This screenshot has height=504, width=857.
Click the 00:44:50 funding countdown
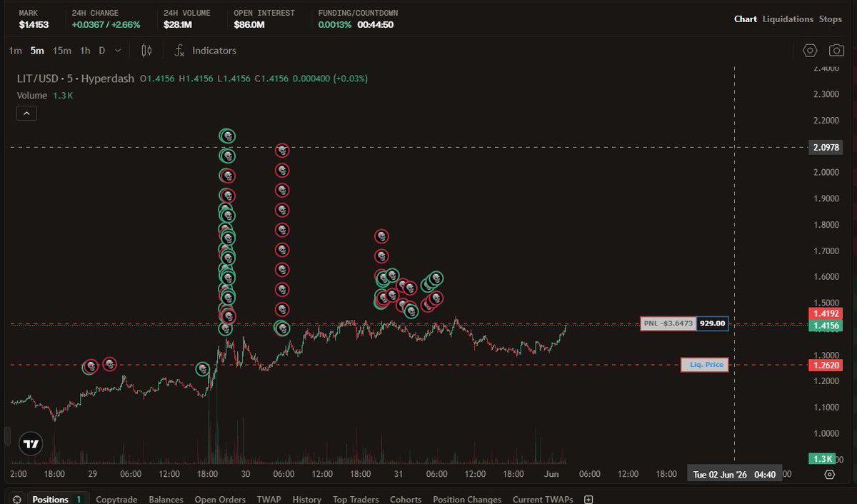coord(376,25)
